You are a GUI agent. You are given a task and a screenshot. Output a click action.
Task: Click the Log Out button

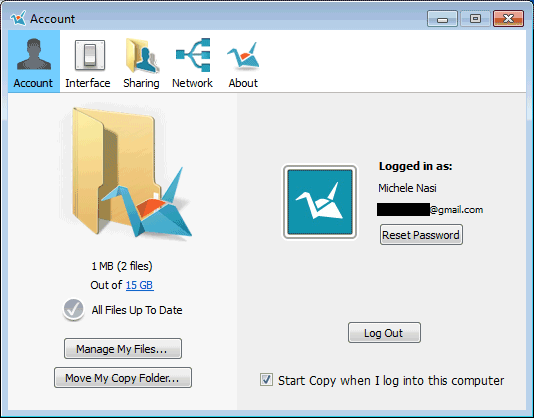(384, 332)
